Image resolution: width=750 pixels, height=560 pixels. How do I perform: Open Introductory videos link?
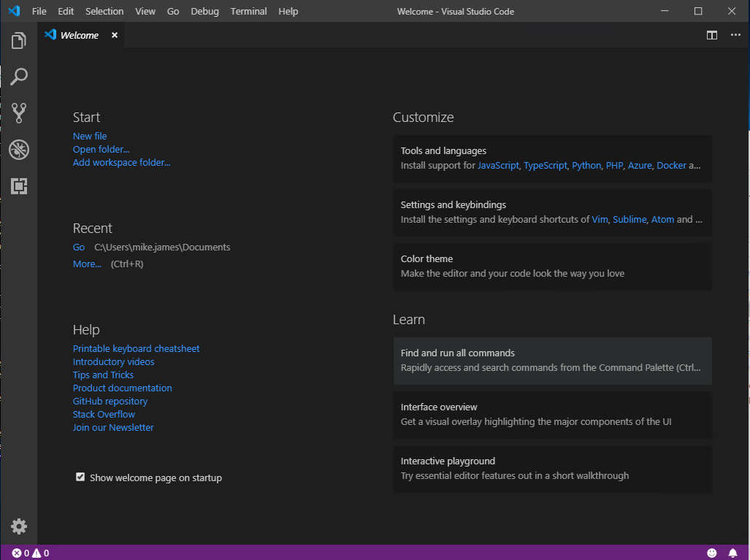coord(113,362)
